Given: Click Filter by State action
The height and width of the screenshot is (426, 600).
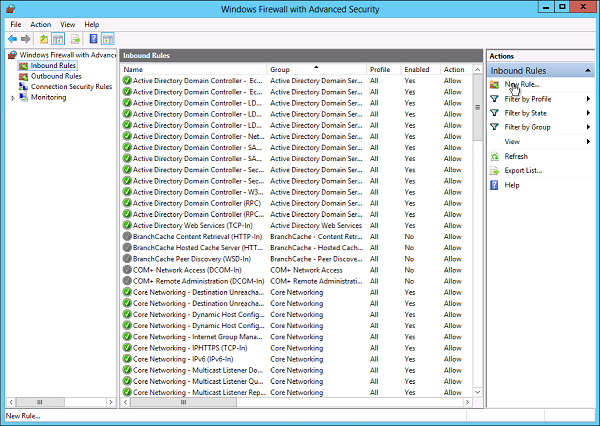Looking at the screenshot, I should click(x=526, y=113).
